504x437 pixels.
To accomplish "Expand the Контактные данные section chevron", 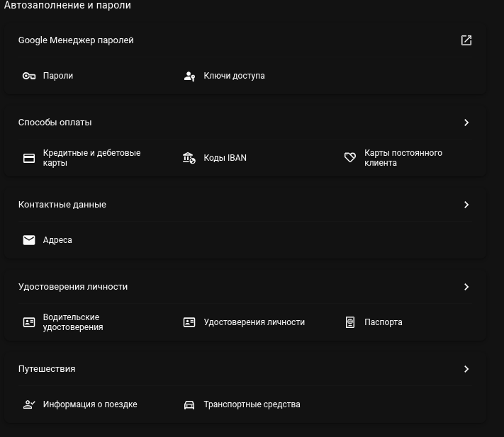I will 466,205.
